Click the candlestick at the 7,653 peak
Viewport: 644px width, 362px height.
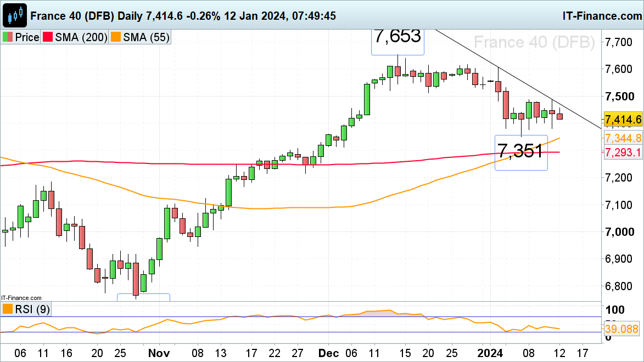(x=397, y=71)
